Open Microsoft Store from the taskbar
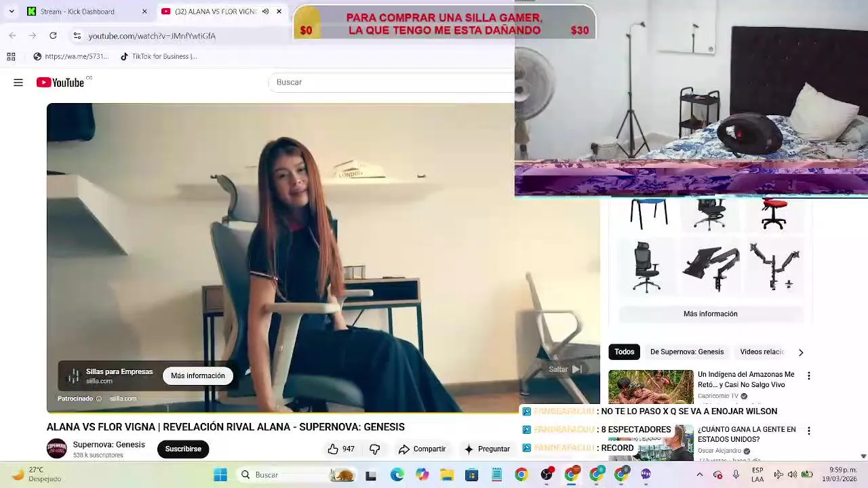 click(x=472, y=475)
